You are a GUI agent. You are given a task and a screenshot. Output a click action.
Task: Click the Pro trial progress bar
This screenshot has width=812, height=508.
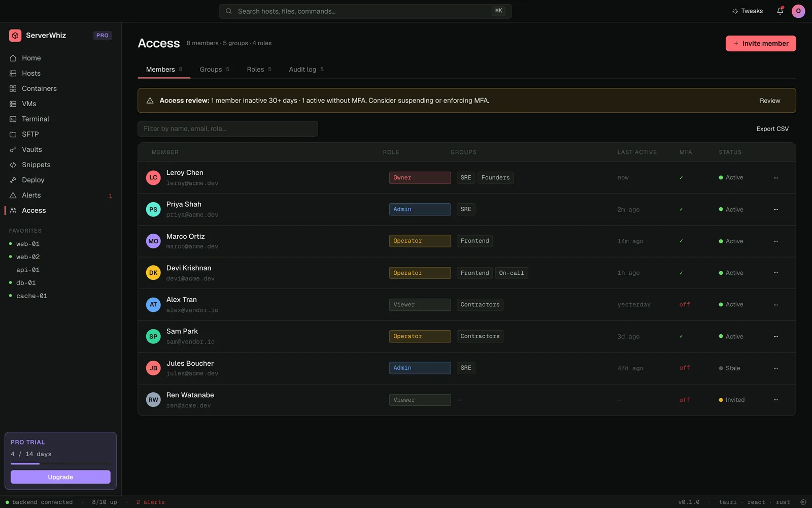60,463
